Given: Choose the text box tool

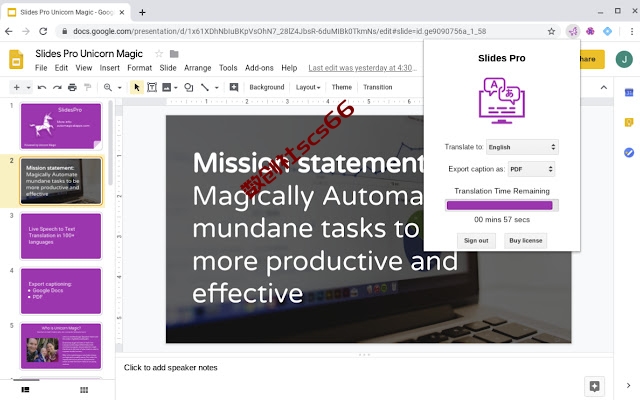Looking at the screenshot, I should coord(152,87).
